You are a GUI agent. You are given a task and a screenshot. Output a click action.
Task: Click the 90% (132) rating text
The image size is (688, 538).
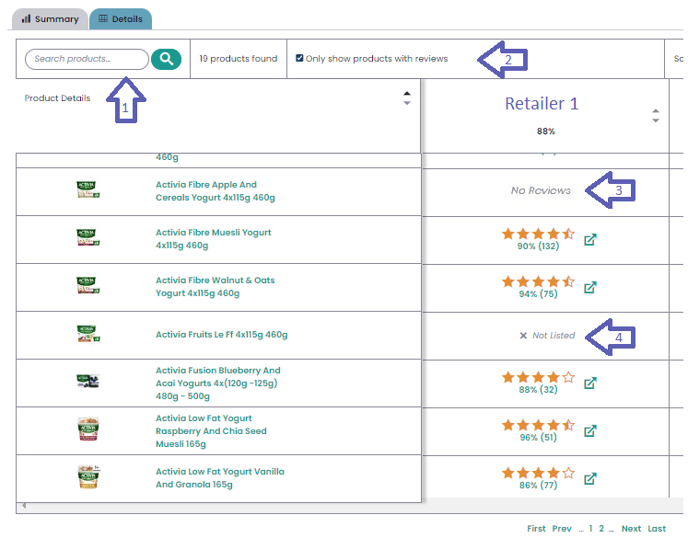(538, 246)
